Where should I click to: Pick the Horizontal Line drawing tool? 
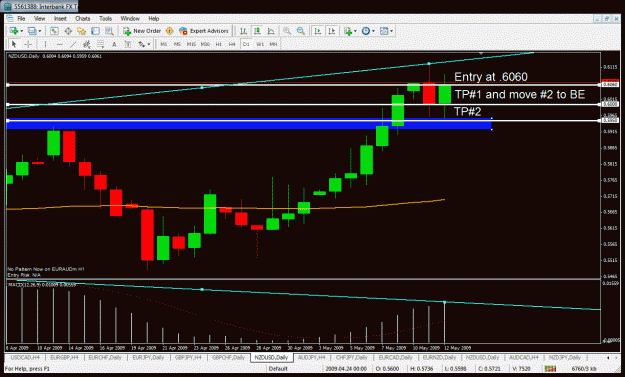click(x=59, y=44)
